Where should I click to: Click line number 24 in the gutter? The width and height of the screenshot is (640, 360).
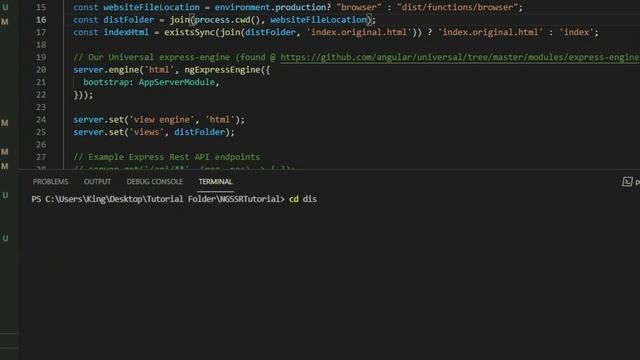coord(41,120)
